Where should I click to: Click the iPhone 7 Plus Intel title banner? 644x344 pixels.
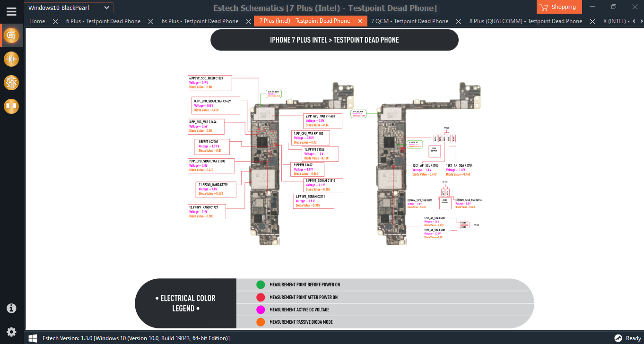click(x=334, y=40)
